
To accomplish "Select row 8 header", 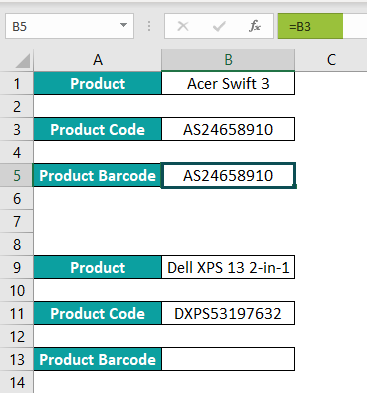I will tap(17, 244).
